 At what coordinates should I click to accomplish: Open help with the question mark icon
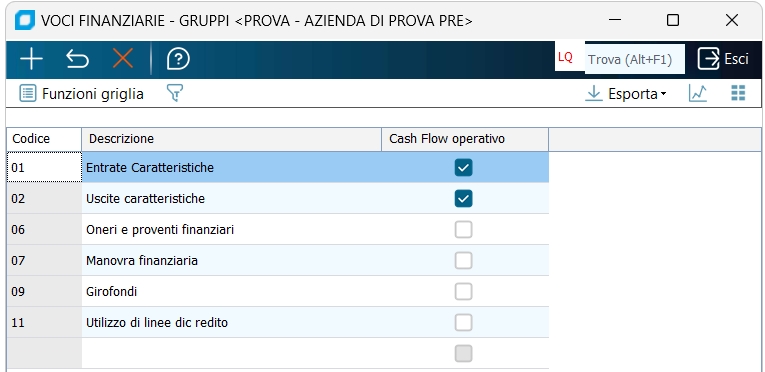tap(178, 59)
